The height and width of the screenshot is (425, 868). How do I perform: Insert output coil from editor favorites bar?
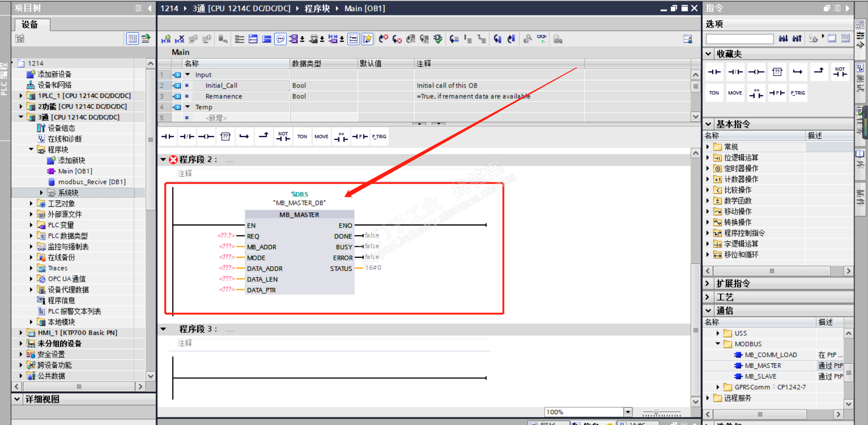[206, 137]
